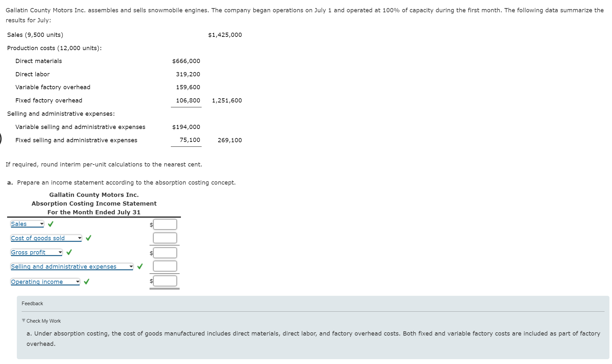
Task: Click the 'Direct labor' row label
Action: coord(32,74)
